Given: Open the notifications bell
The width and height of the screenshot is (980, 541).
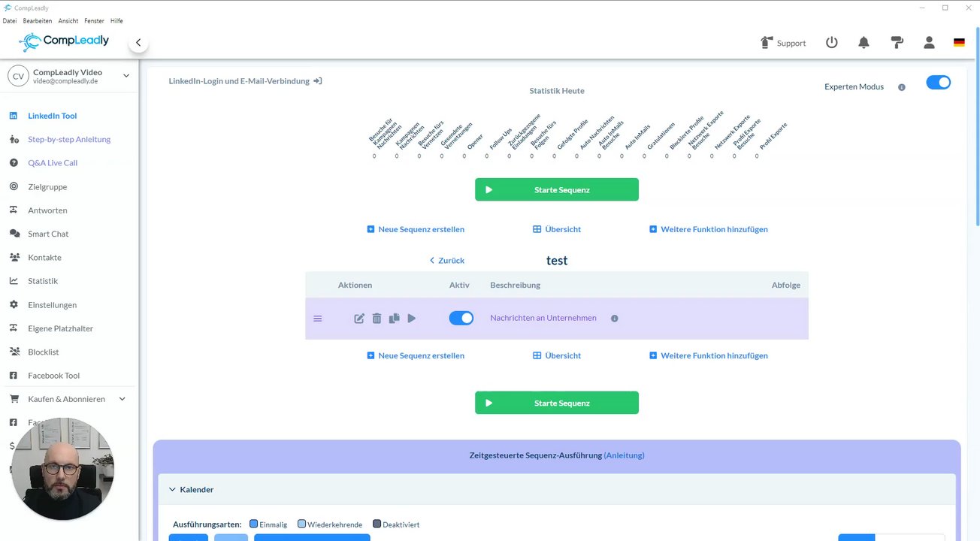Looking at the screenshot, I should click(864, 43).
